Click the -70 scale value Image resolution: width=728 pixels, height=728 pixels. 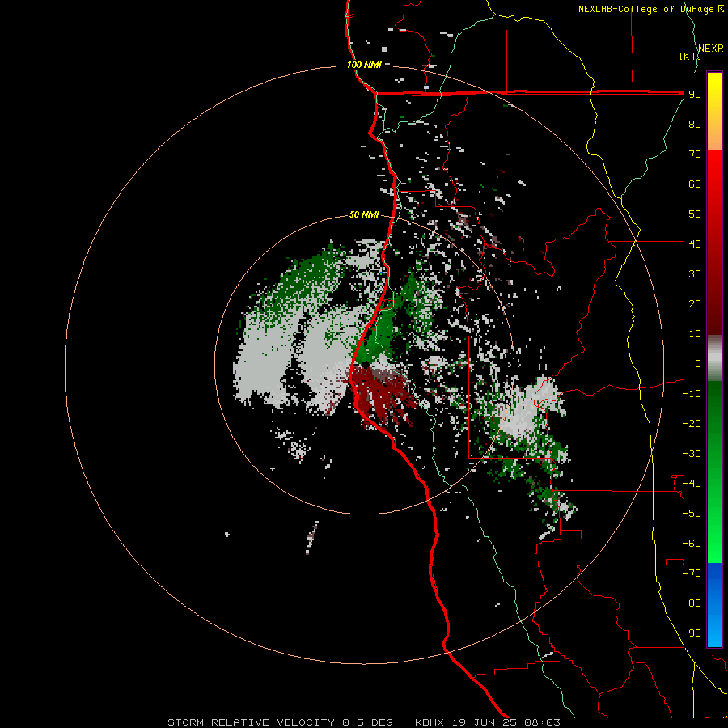point(692,573)
